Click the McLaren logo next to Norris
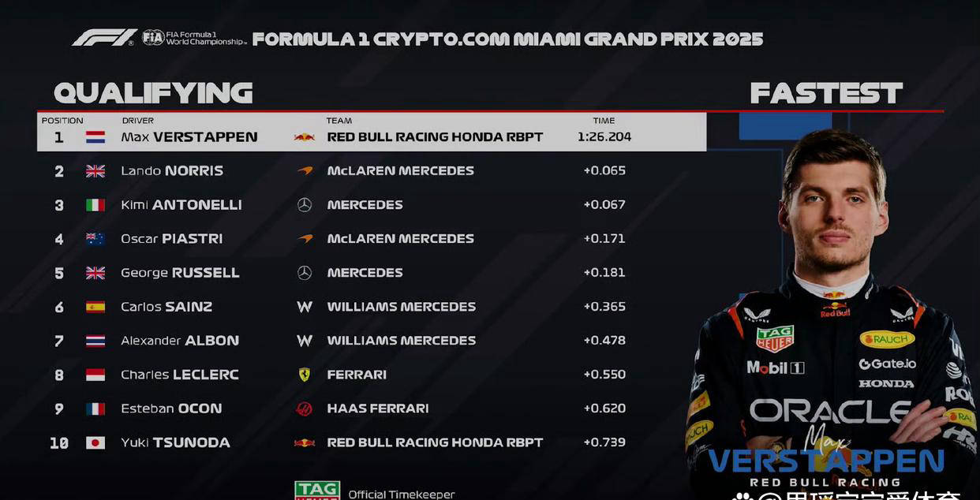Screen dimensions: 980x500 point(305,170)
